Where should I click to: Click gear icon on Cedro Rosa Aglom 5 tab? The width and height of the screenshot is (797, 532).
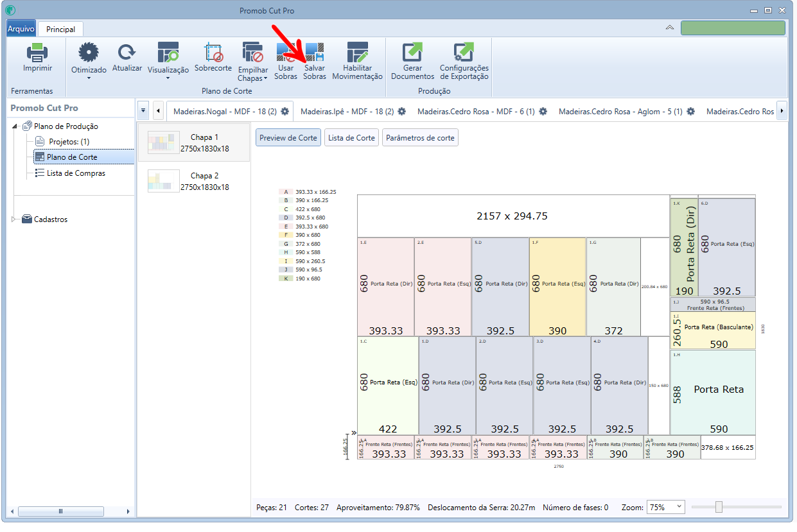tap(691, 111)
